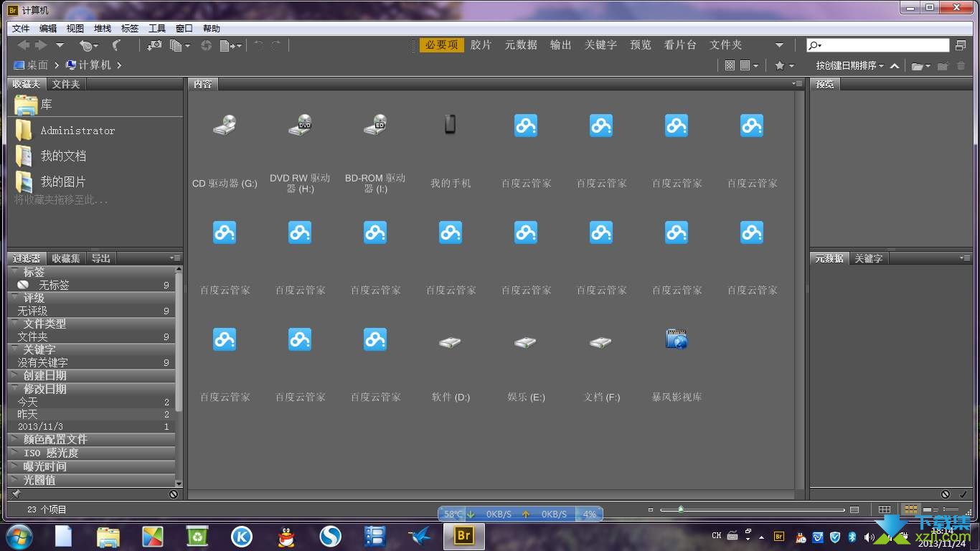
Task: Switch to 胶片 workspace
Action: pyautogui.click(x=481, y=44)
